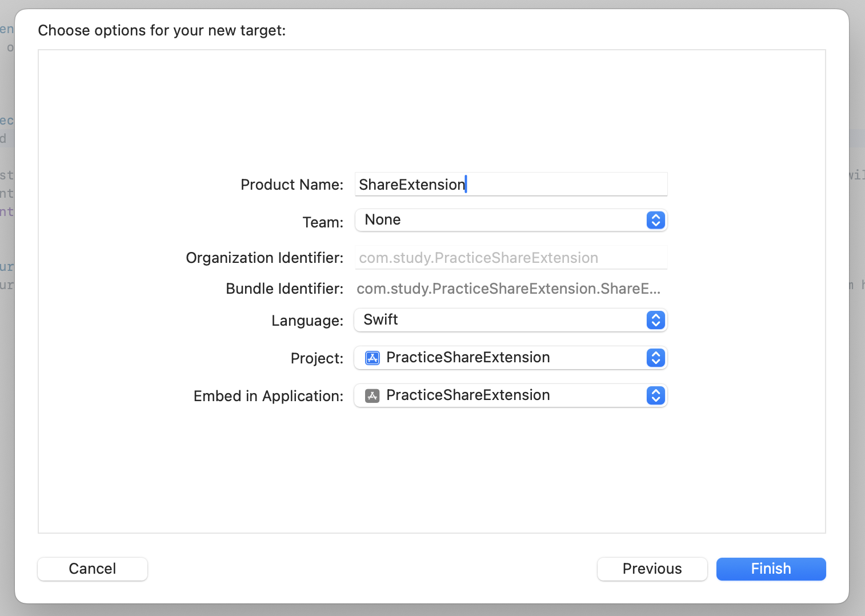Click the gray app icon in Embed row
The image size is (865, 616).
[373, 395]
